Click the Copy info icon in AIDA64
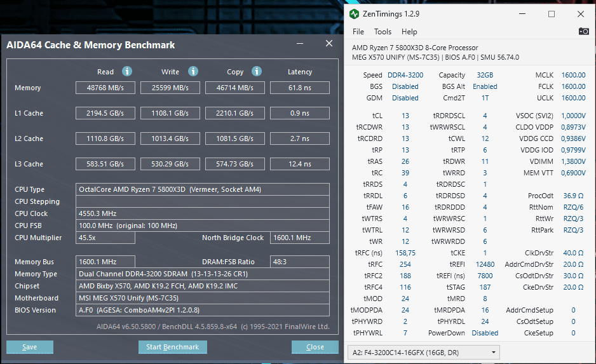Screen dimensions: 596x364 [x=257, y=71]
